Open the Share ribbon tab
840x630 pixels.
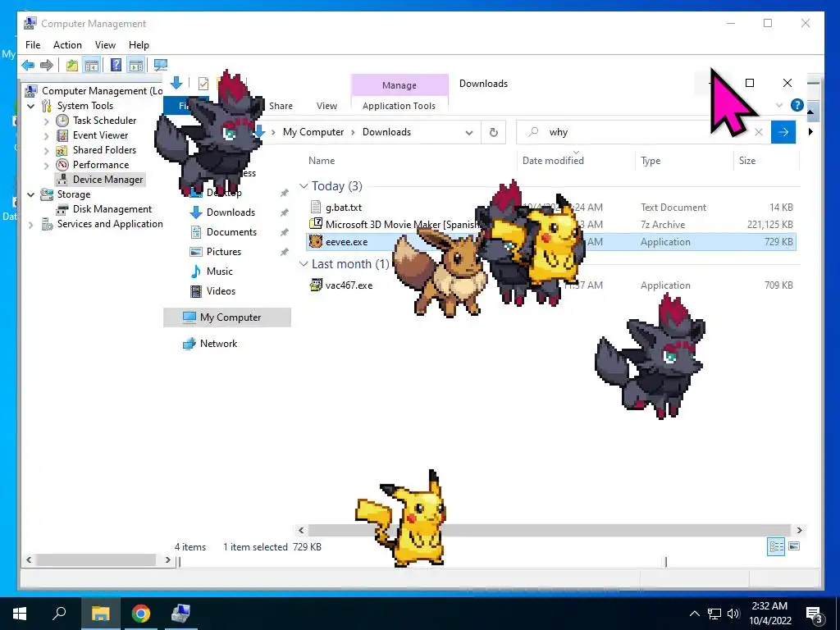pos(281,106)
